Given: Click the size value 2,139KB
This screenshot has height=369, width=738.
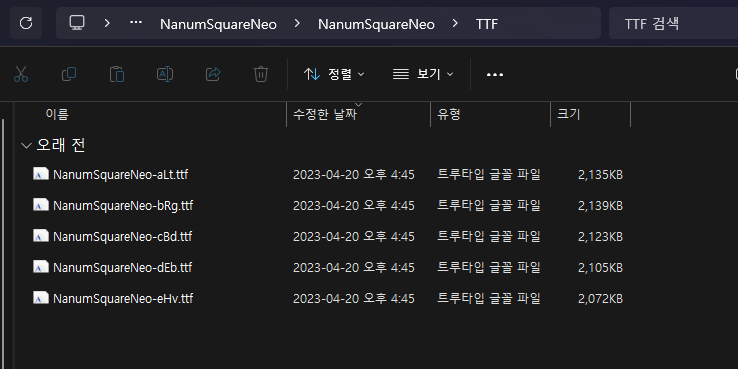Looking at the screenshot, I should 601,206.
